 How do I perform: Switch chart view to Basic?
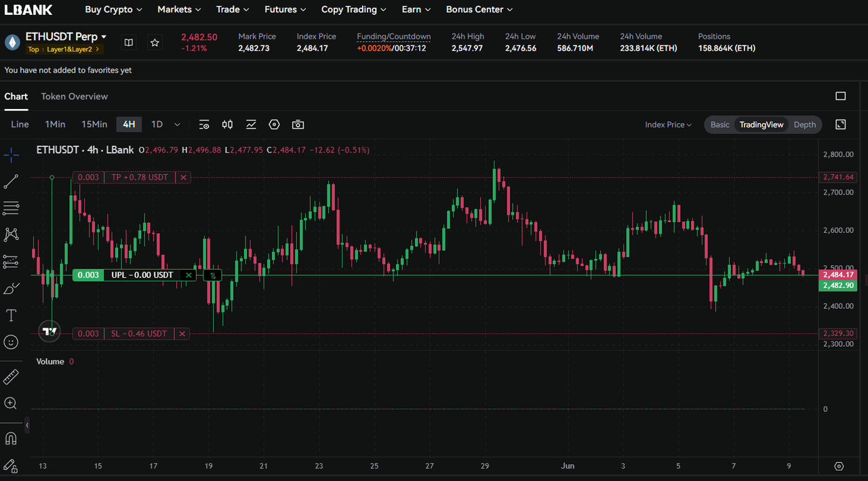720,125
